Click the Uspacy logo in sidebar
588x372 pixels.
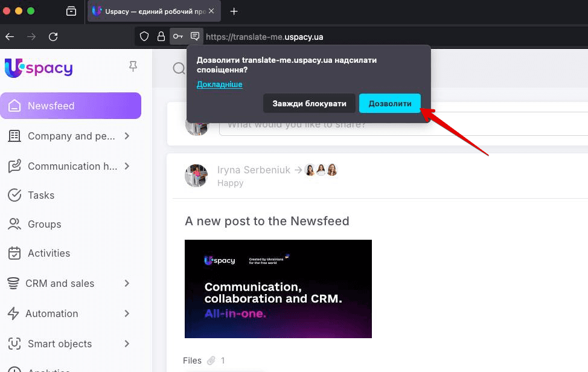click(39, 68)
